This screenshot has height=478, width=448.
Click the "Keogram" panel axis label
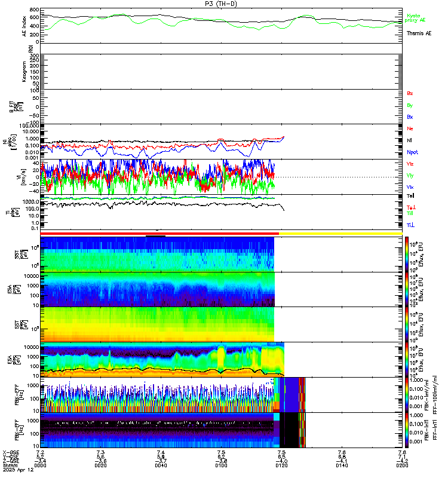point(24,72)
